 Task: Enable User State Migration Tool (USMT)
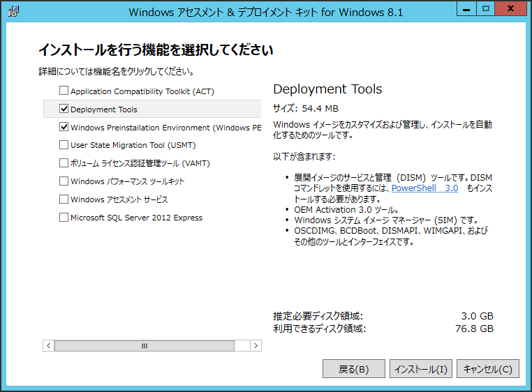pos(64,145)
